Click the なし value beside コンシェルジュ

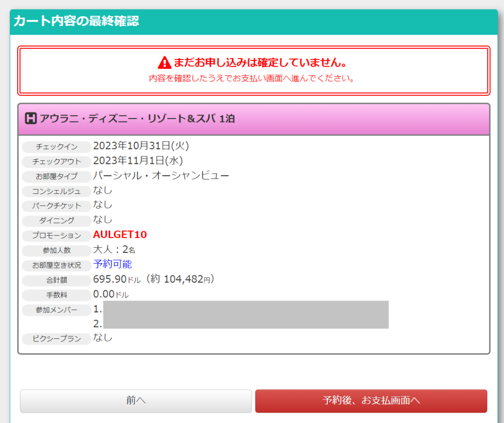coord(102,190)
